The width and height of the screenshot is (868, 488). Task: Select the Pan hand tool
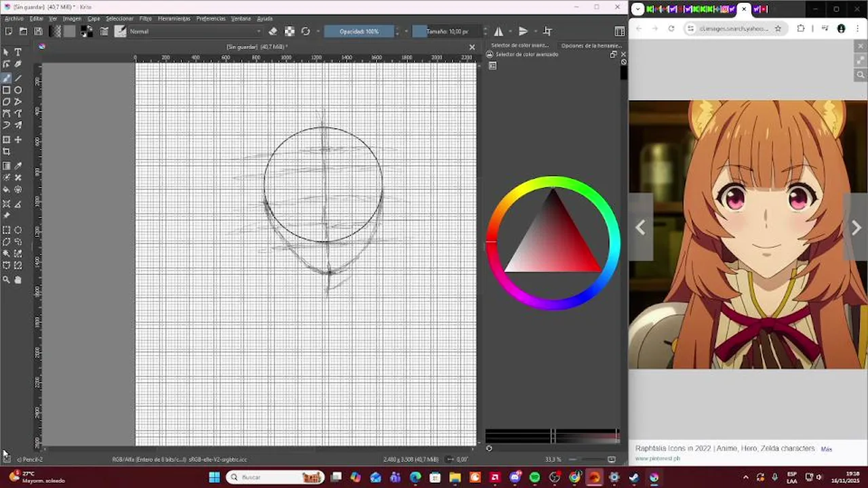point(18,279)
